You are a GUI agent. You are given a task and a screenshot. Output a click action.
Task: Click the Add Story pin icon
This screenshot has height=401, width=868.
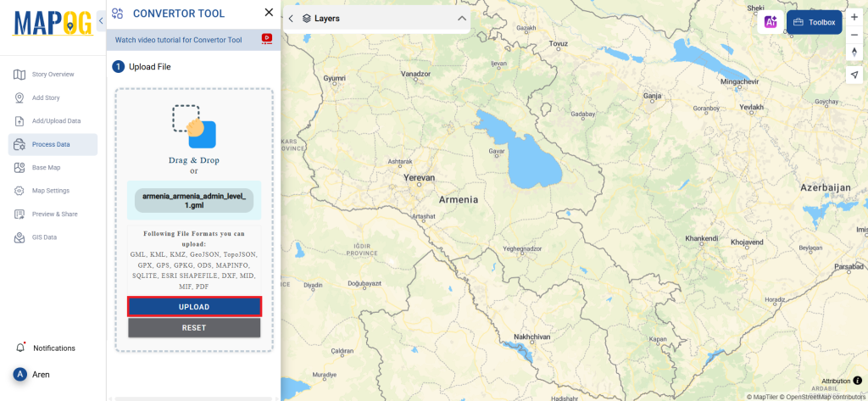point(19,97)
